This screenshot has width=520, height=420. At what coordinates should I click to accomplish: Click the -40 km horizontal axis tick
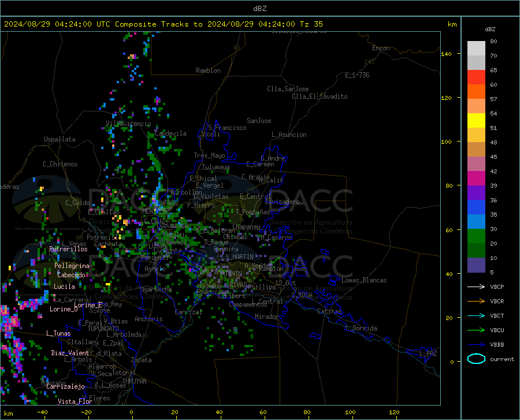42,412
